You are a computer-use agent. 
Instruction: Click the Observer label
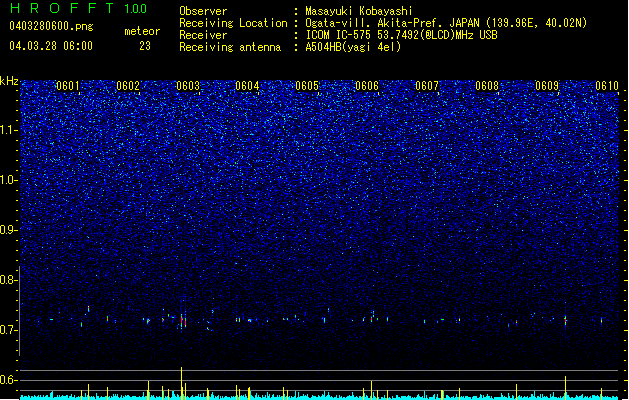203,11
